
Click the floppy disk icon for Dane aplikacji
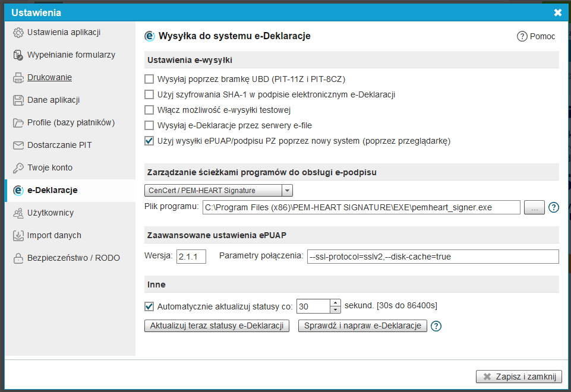click(18, 100)
